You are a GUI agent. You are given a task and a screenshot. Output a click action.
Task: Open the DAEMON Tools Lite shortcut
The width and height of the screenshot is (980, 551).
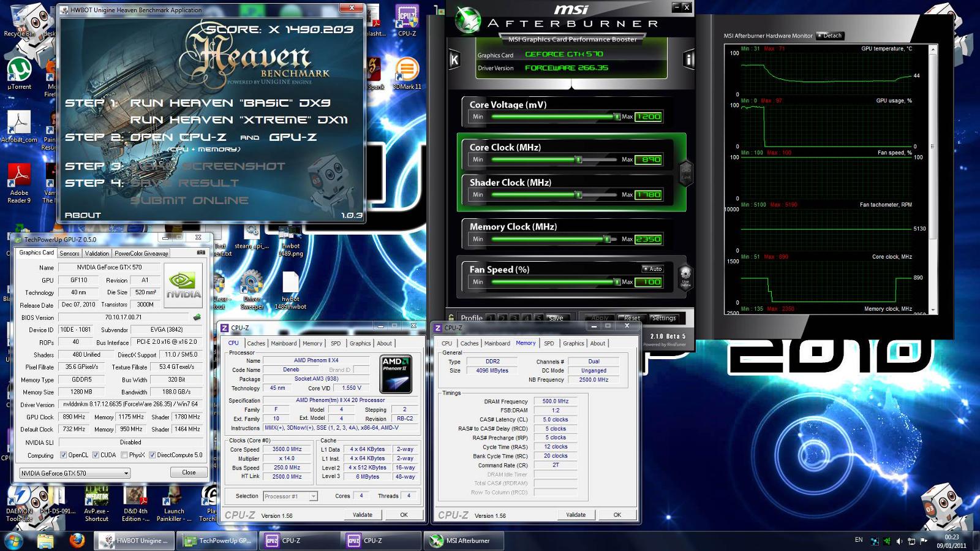(19, 504)
